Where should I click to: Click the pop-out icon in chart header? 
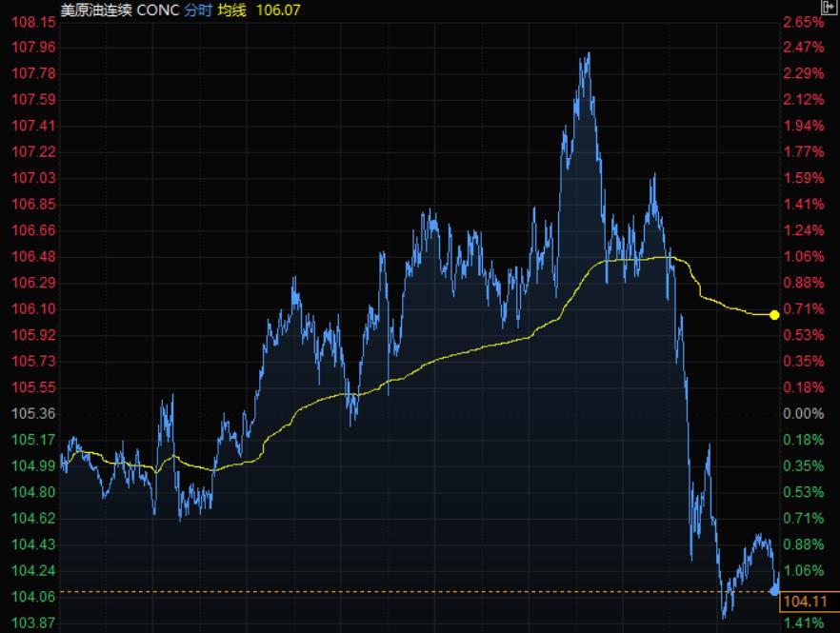coord(828,8)
